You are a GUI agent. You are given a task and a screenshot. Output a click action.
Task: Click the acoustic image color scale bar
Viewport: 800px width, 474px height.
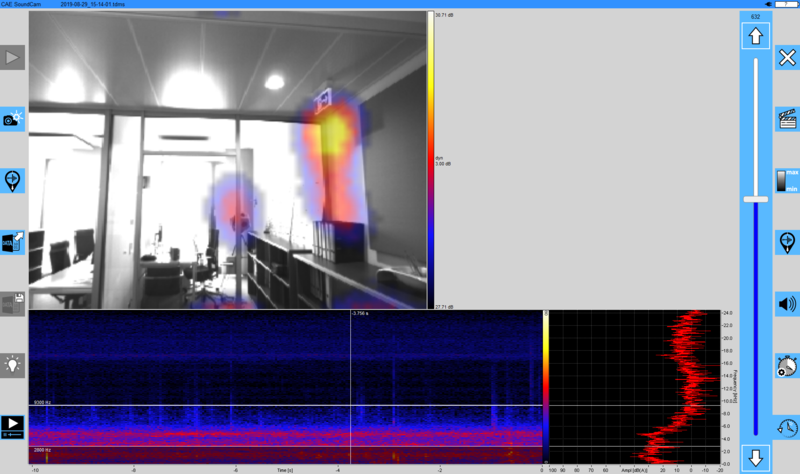430,160
